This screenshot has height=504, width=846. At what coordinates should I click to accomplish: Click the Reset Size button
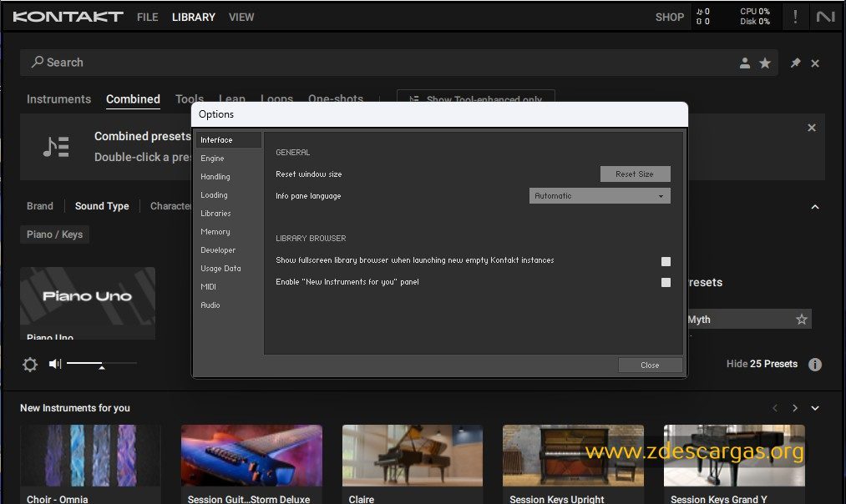pyautogui.click(x=635, y=174)
